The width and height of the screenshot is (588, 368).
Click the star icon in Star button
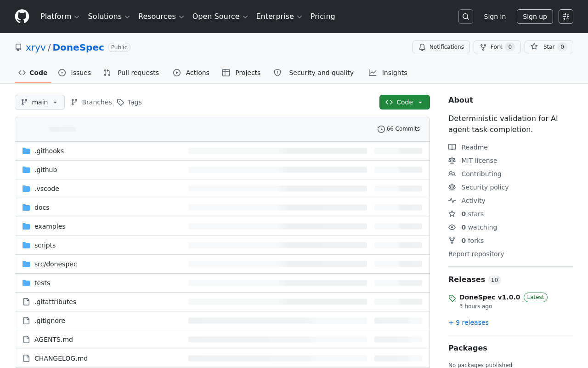click(534, 47)
